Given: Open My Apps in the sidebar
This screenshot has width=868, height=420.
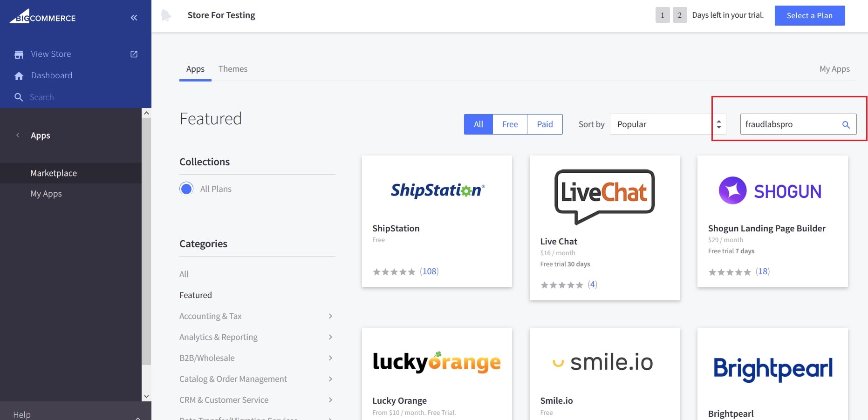Looking at the screenshot, I should click(46, 194).
